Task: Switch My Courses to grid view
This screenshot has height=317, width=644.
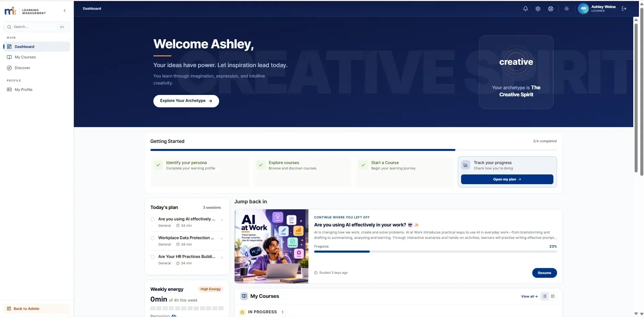Action: [552, 296]
